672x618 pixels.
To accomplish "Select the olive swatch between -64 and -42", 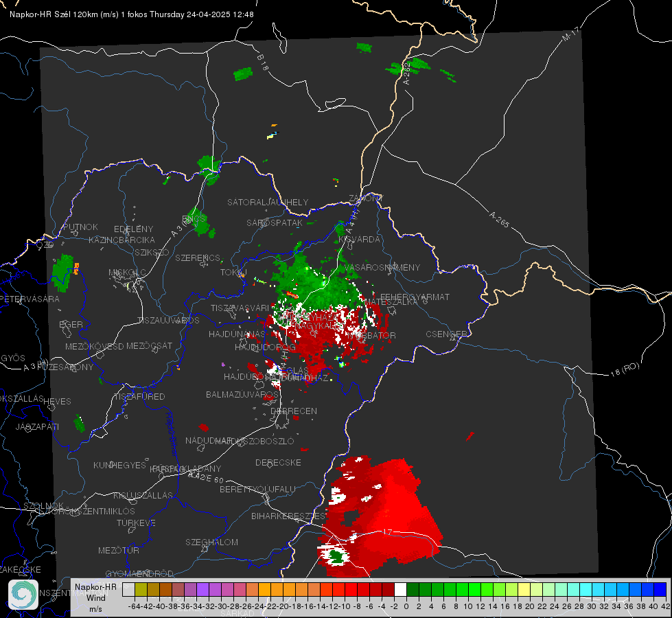I will [x=141, y=590].
